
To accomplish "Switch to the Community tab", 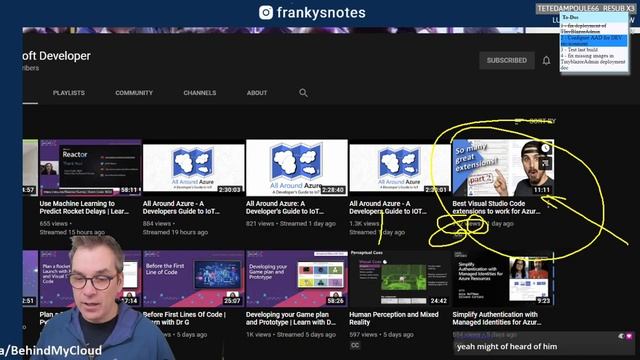I will [x=134, y=93].
